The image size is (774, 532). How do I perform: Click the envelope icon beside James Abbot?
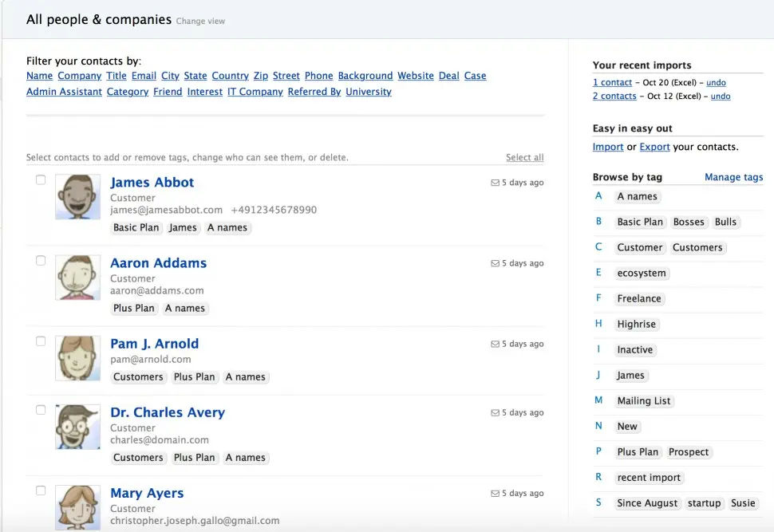pos(495,183)
